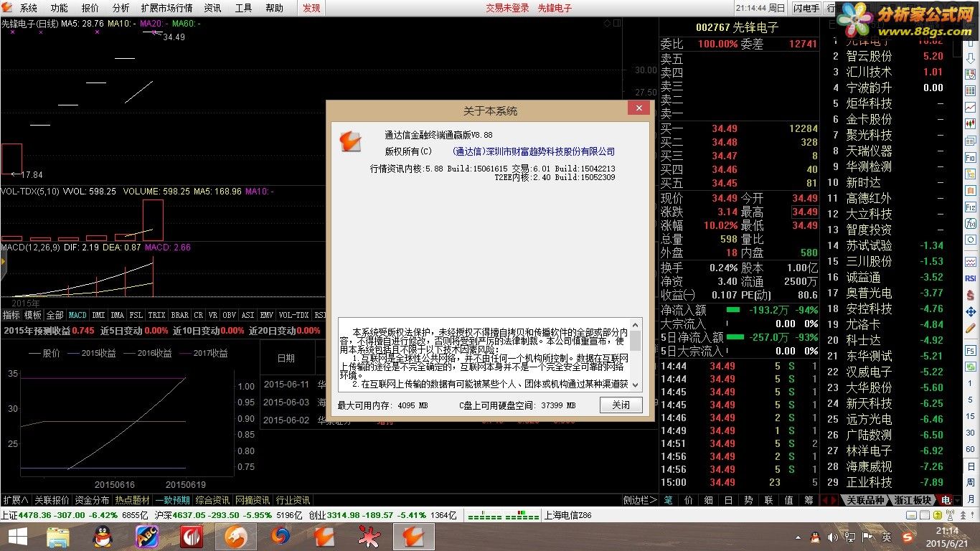Switch to 资金分布 tab
980x551 pixels.
pos(93,500)
